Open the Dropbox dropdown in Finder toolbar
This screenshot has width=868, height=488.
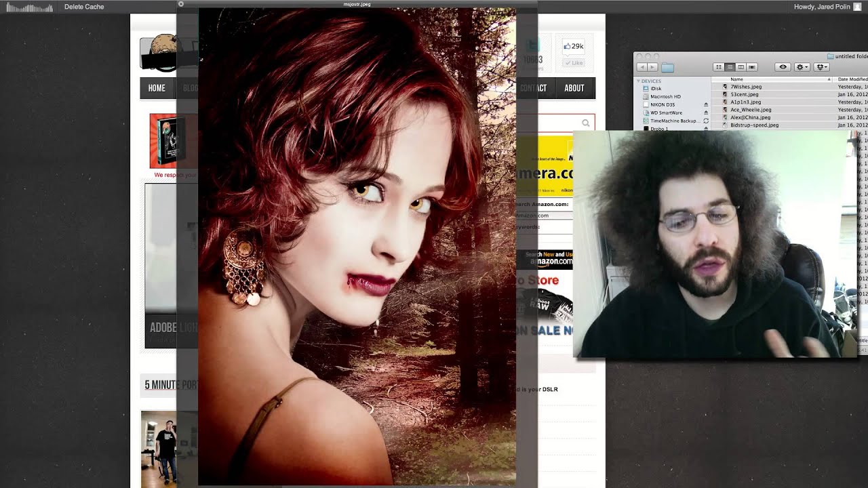[822, 67]
